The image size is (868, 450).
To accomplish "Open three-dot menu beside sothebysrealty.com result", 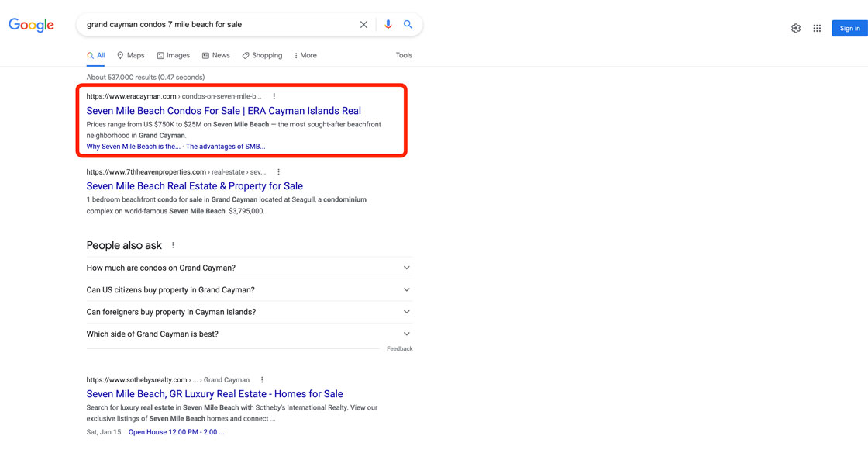I will pyautogui.click(x=262, y=380).
